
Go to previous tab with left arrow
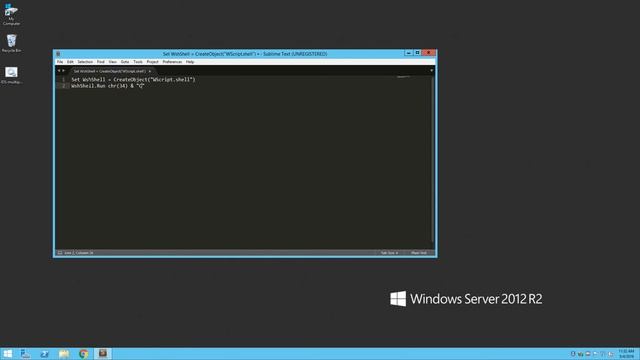pyautogui.click(x=59, y=71)
